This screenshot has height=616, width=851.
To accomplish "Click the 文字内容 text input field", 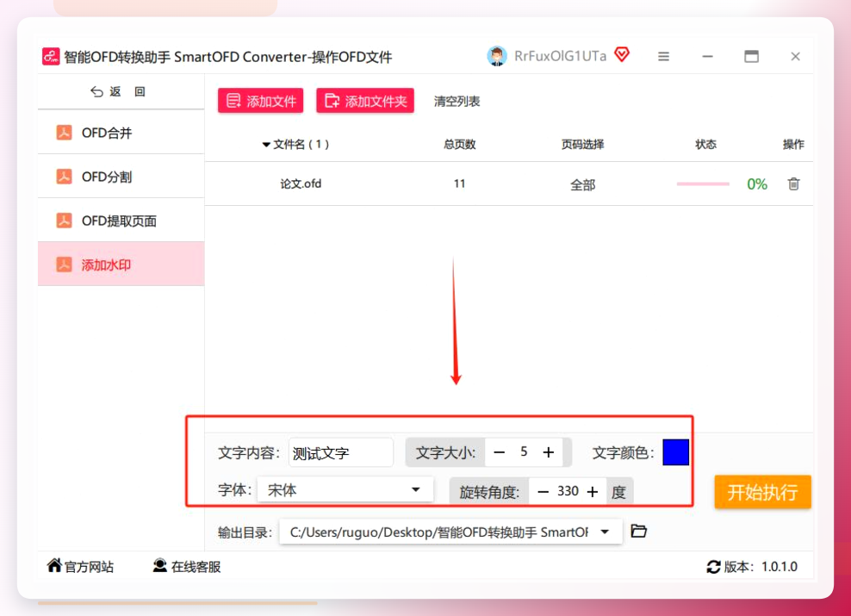I will 341,452.
